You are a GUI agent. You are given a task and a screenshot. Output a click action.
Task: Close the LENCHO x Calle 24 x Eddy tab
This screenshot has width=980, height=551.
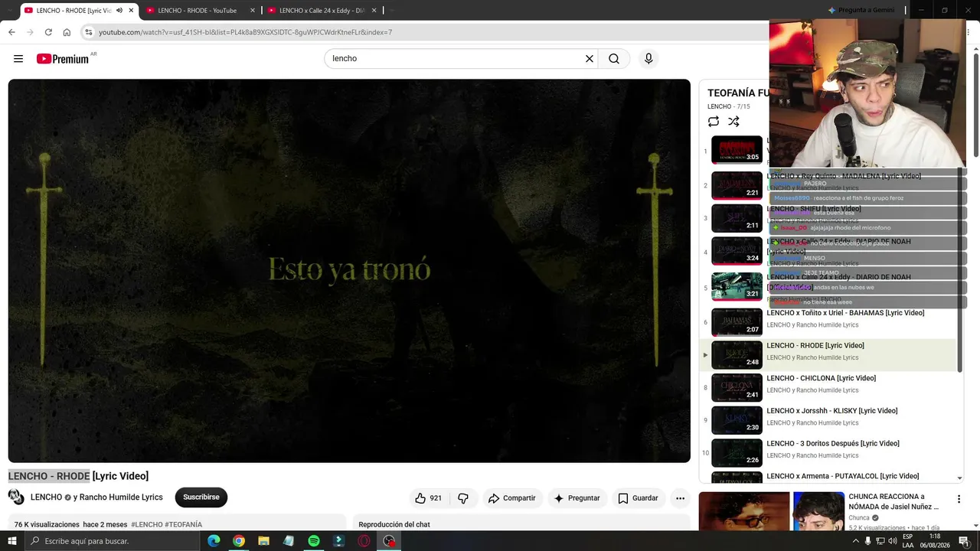(x=374, y=11)
